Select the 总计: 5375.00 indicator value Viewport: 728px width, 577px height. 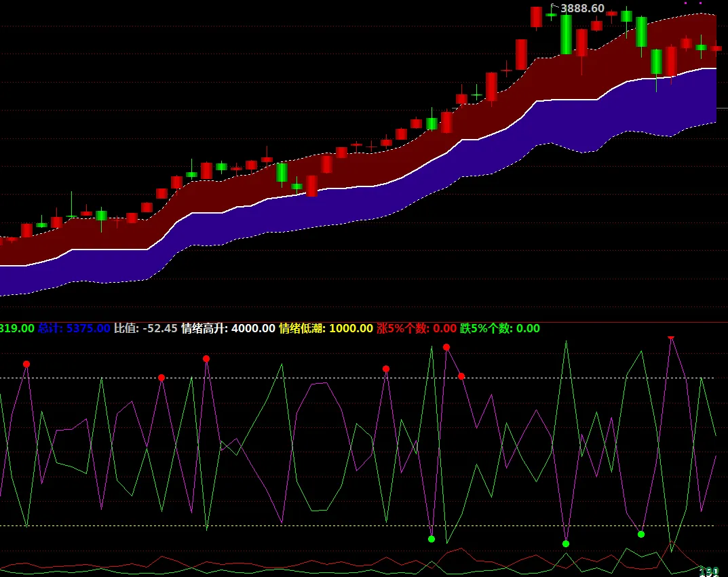[74, 328]
